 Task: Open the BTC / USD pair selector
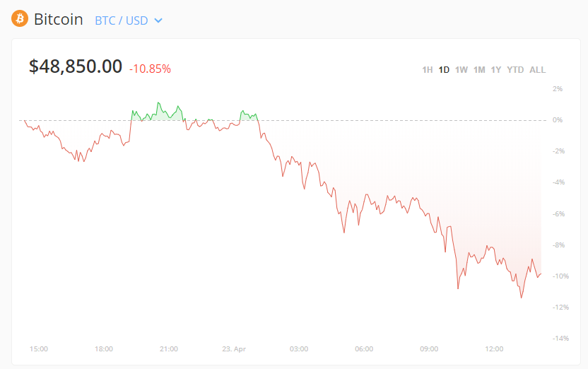122,20
